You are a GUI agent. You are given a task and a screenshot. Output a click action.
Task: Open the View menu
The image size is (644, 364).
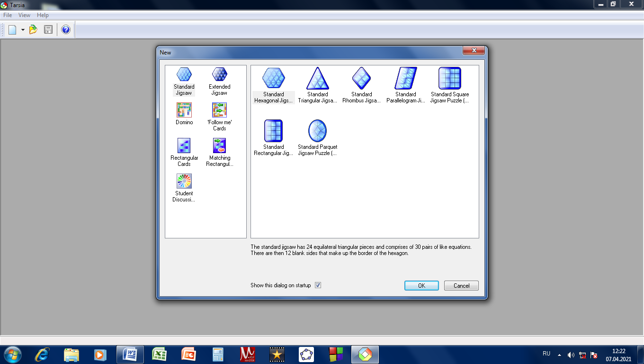coord(24,15)
